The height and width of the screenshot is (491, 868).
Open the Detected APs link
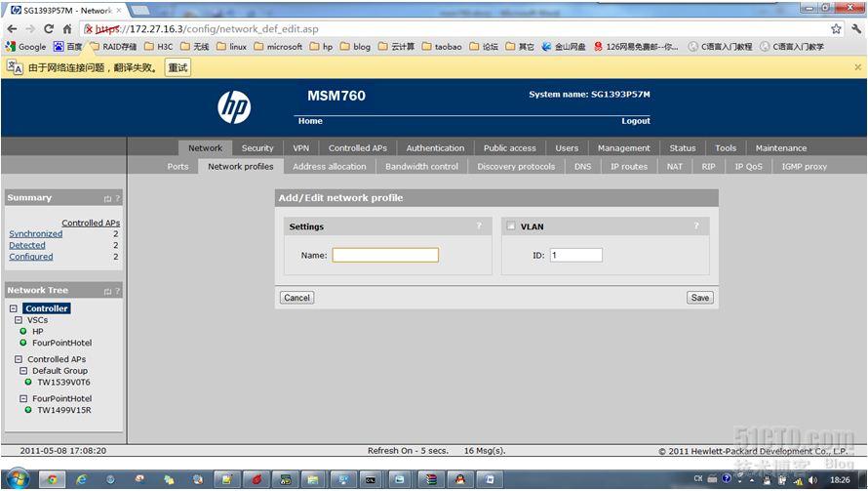point(27,245)
